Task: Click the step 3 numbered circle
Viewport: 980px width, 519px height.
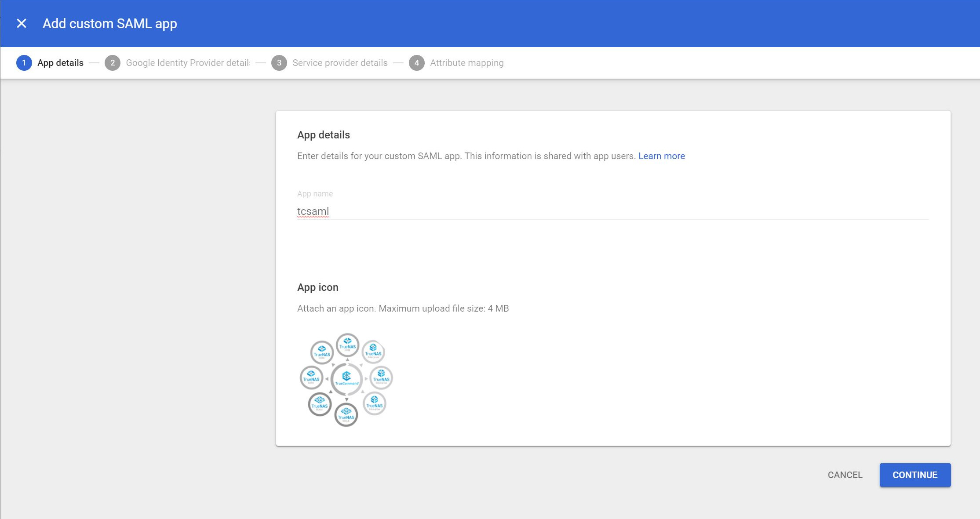Action: (280, 62)
